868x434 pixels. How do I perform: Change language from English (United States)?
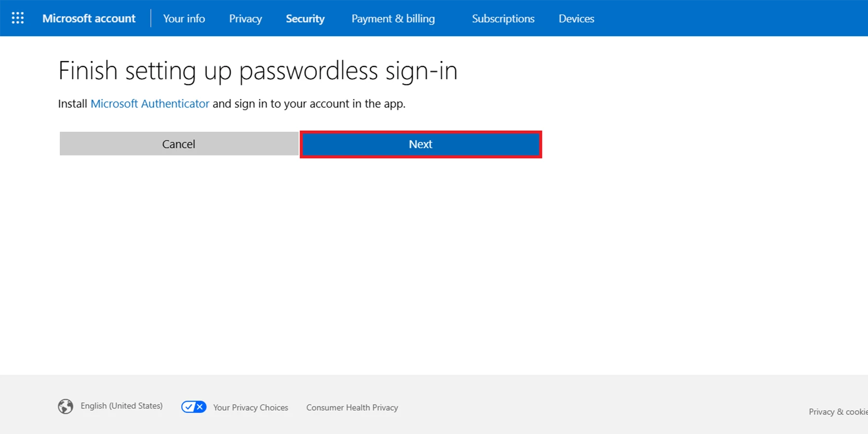[x=122, y=406]
